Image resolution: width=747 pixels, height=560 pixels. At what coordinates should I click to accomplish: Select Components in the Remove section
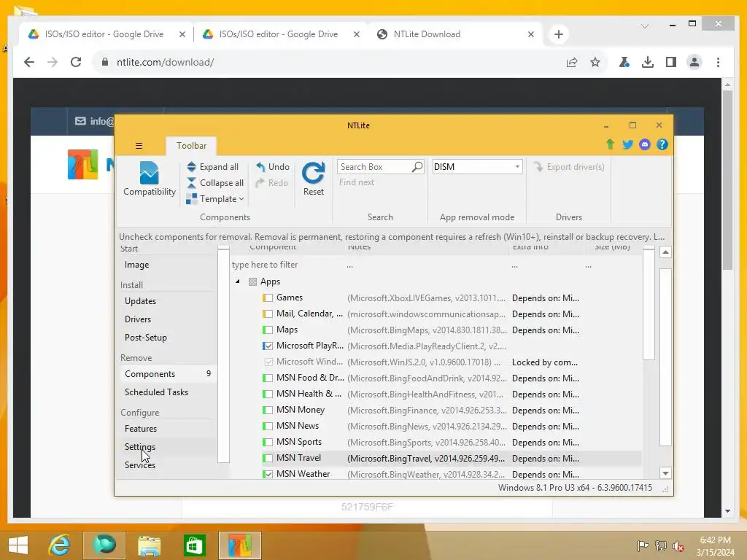(167, 374)
